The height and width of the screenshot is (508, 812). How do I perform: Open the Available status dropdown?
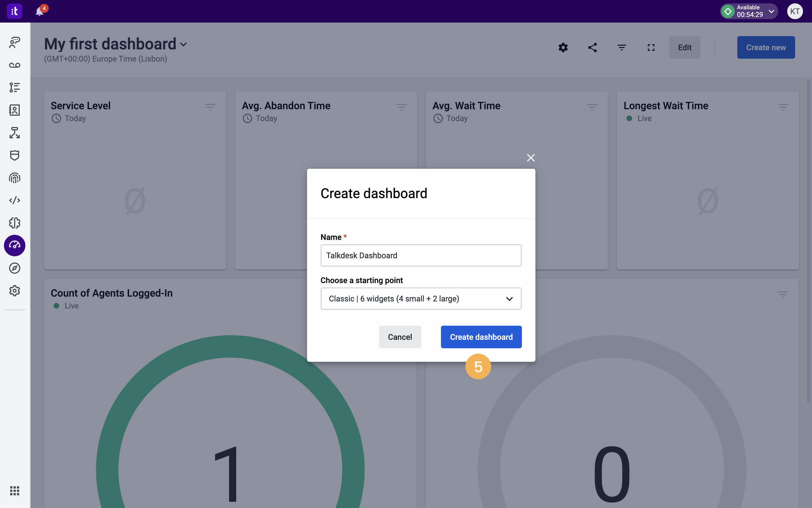point(749,11)
